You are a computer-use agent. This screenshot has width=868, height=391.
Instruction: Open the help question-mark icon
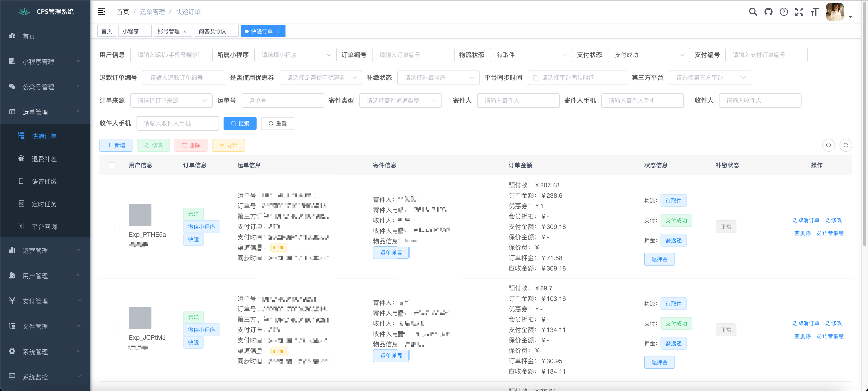(784, 12)
